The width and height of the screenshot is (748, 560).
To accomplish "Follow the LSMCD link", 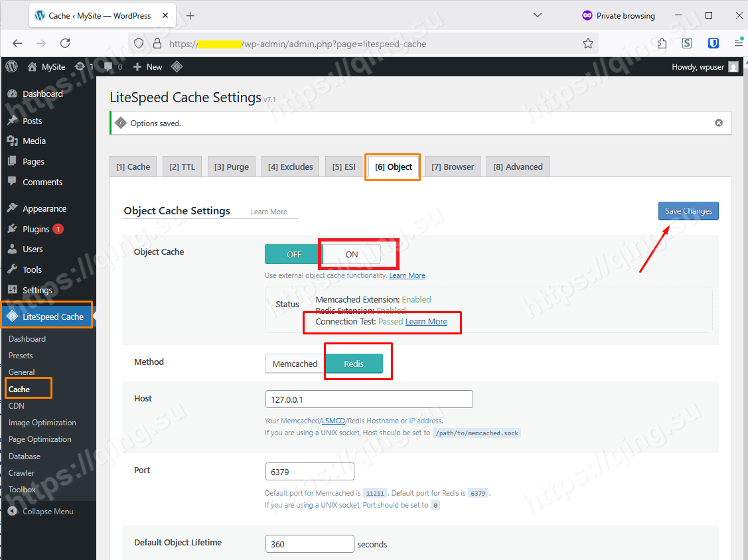I will coord(333,421).
